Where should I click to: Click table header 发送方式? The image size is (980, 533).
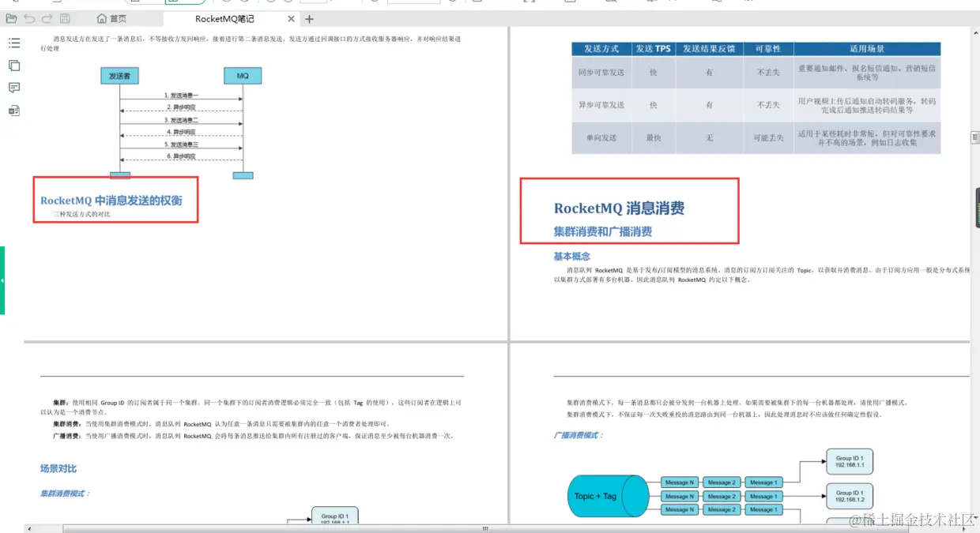[601, 49]
